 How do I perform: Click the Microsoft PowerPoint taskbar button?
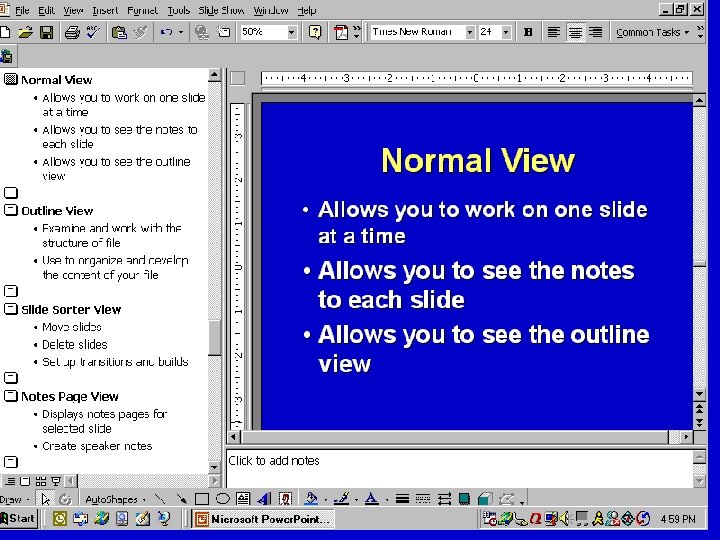point(263,519)
